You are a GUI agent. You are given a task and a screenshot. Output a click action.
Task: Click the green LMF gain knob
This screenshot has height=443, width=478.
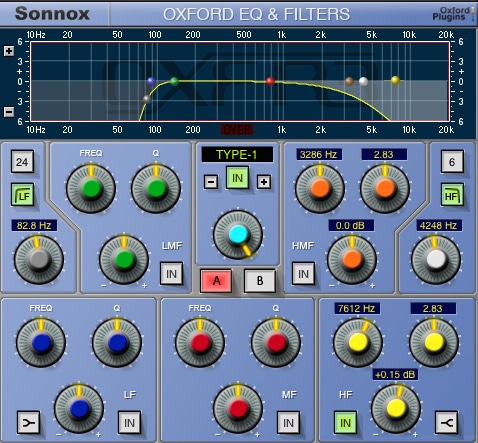tap(124, 260)
